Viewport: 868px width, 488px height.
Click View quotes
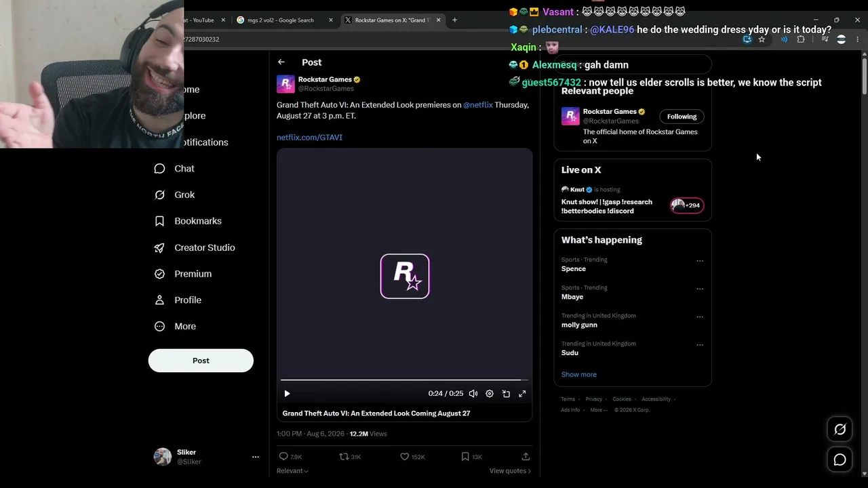(x=510, y=471)
